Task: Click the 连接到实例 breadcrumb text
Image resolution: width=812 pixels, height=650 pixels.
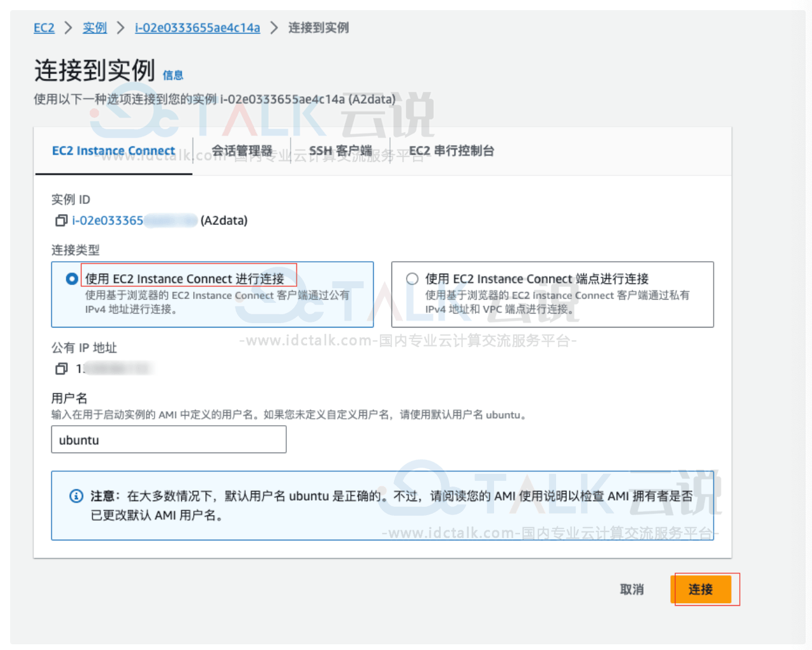Action: (319, 28)
